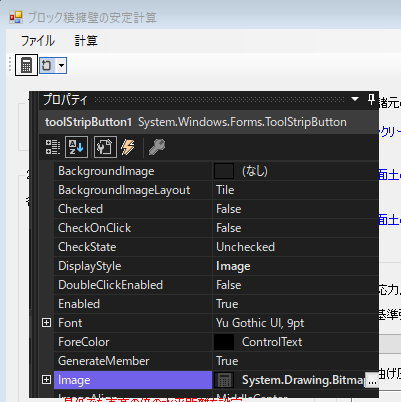Screen dimensions: 401x402
Task: Click the プロパティ panel title
Action: (65, 99)
